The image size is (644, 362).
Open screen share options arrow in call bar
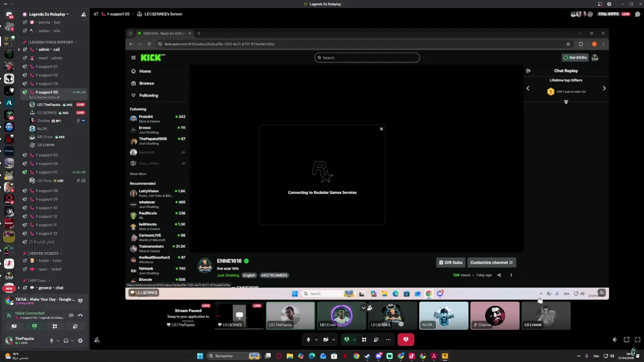[x=354, y=339]
